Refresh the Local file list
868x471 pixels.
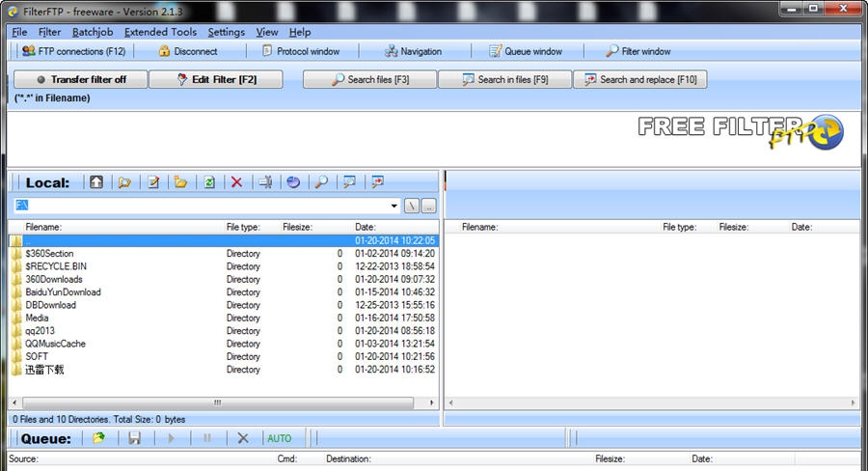click(209, 181)
